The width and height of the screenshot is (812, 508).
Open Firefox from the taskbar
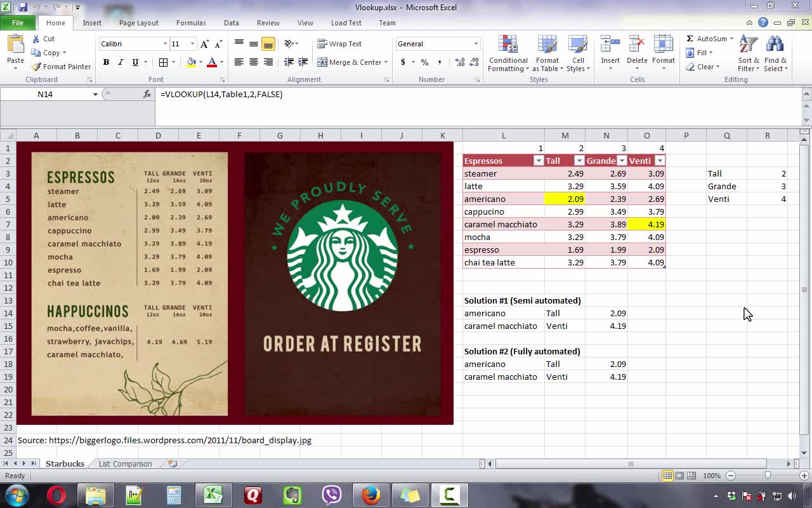click(x=370, y=495)
